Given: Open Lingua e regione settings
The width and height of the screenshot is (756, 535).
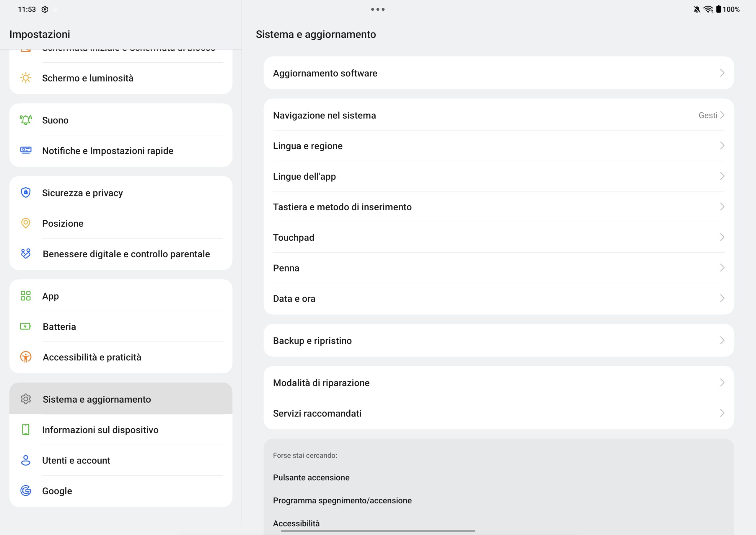Looking at the screenshot, I should (498, 146).
